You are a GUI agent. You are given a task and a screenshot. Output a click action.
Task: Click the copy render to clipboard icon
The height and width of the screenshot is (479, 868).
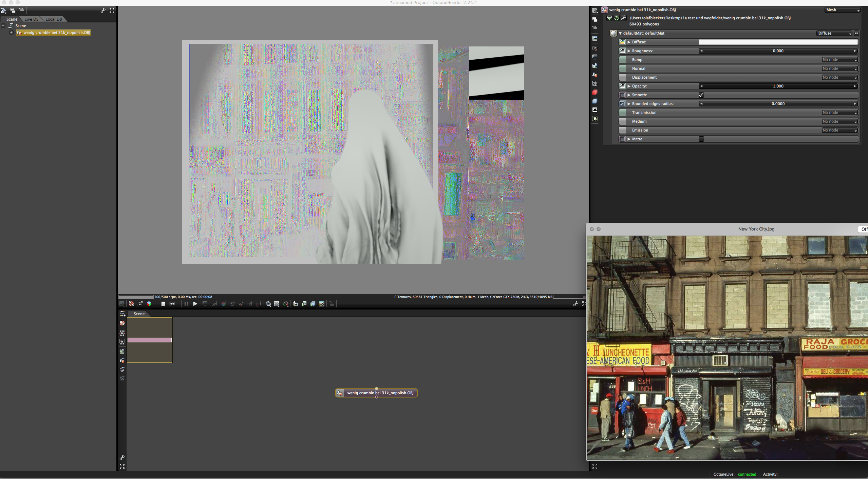tap(295, 304)
